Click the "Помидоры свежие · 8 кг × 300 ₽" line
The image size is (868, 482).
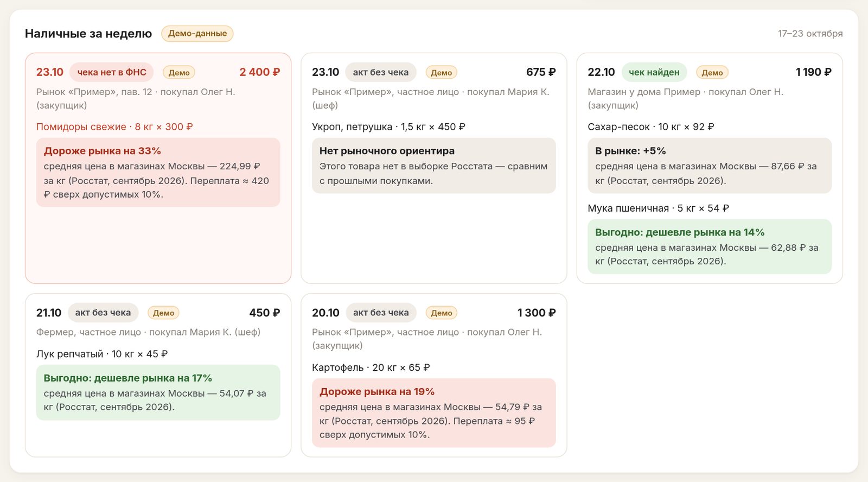[114, 127]
